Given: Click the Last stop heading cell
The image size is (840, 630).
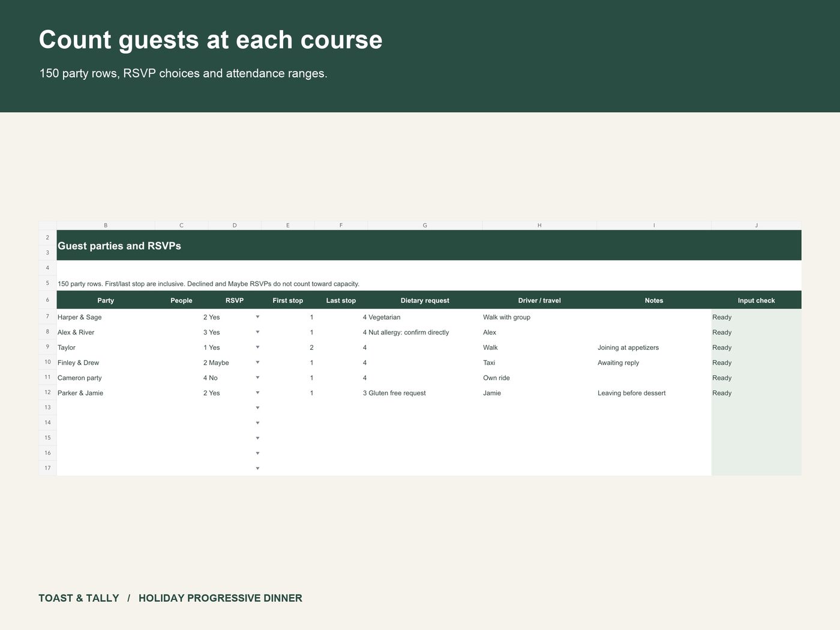Looking at the screenshot, I should tap(341, 301).
